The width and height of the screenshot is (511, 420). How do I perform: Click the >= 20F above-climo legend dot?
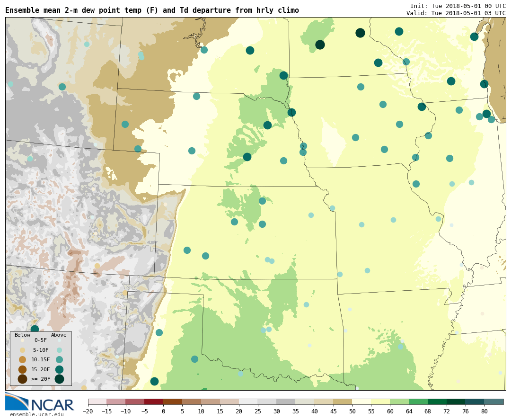click(x=59, y=379)
